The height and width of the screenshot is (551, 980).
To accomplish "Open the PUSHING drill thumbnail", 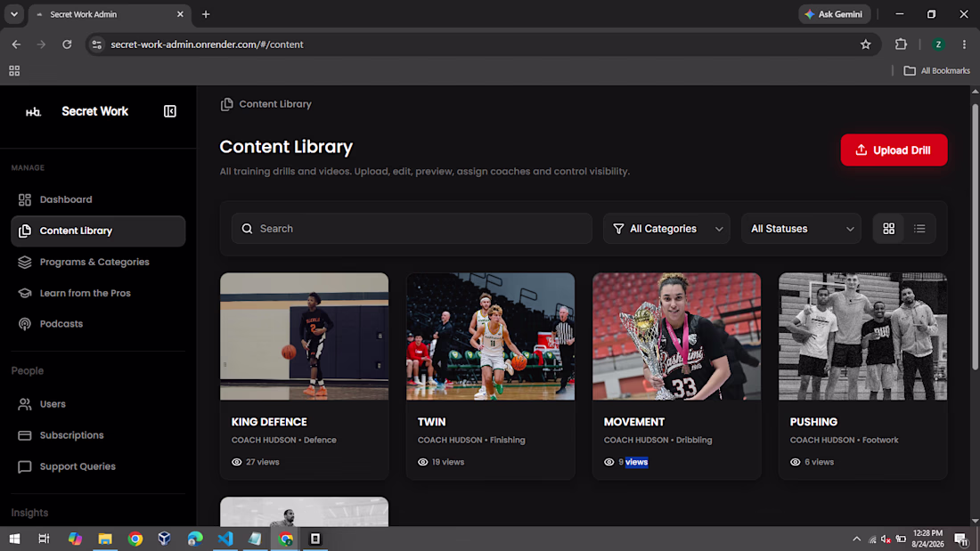I will pyautogui.click(x=863, y=336).
